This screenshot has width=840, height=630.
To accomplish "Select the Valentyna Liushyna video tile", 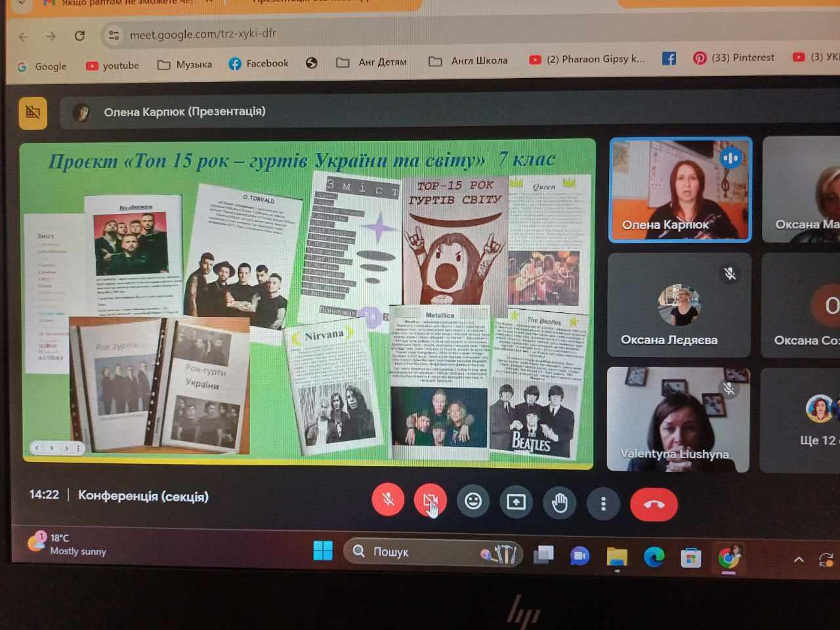I will [x=678, y=419].
